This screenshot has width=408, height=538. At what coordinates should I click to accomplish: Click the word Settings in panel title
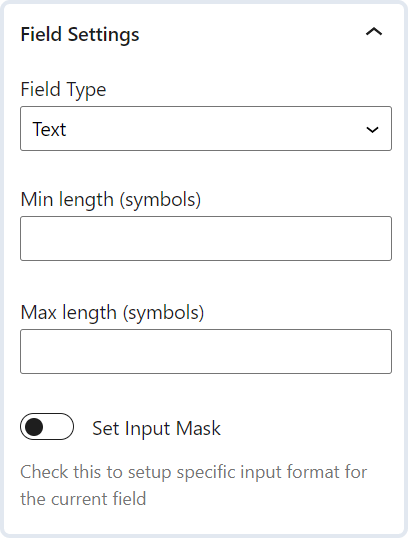tap(104, 35)
